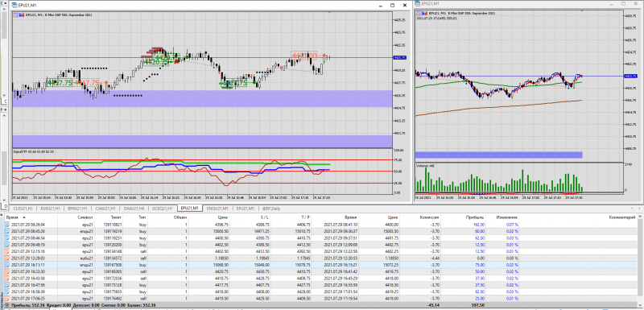
Task: Click the purple shaded zone in left chart
Action: 203,98
